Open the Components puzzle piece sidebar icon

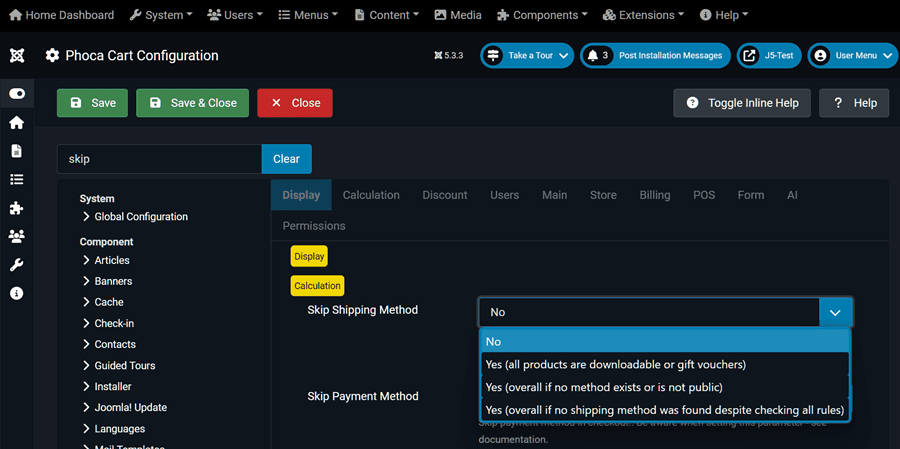(x=17, y=208)
